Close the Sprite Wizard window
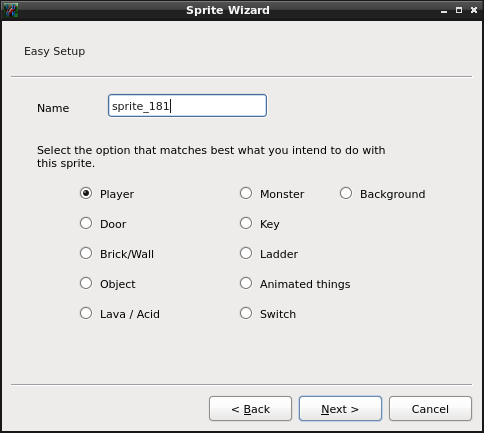484x433 pixels. tap(474, 10)
